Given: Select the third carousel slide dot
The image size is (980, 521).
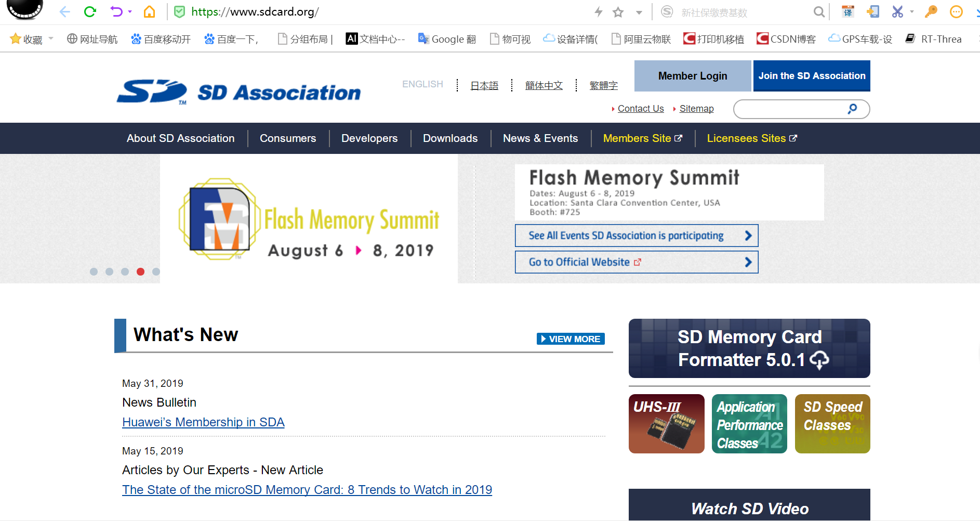Looking at the screenshot, I should [125, 271].
